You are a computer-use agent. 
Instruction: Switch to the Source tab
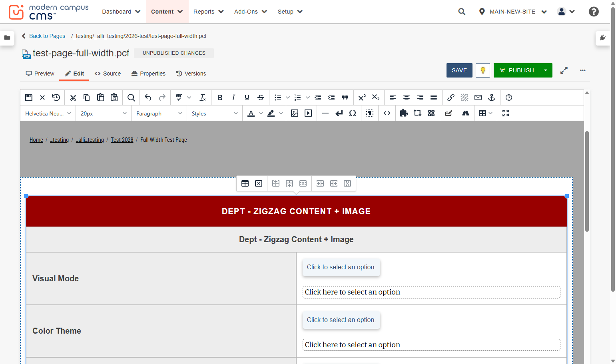click(108, 74)
